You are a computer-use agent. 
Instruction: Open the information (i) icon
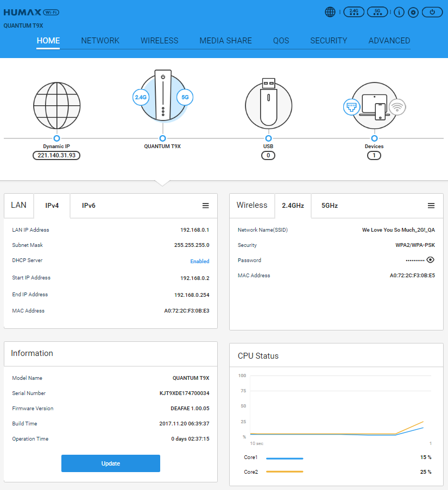click(399, 12)
